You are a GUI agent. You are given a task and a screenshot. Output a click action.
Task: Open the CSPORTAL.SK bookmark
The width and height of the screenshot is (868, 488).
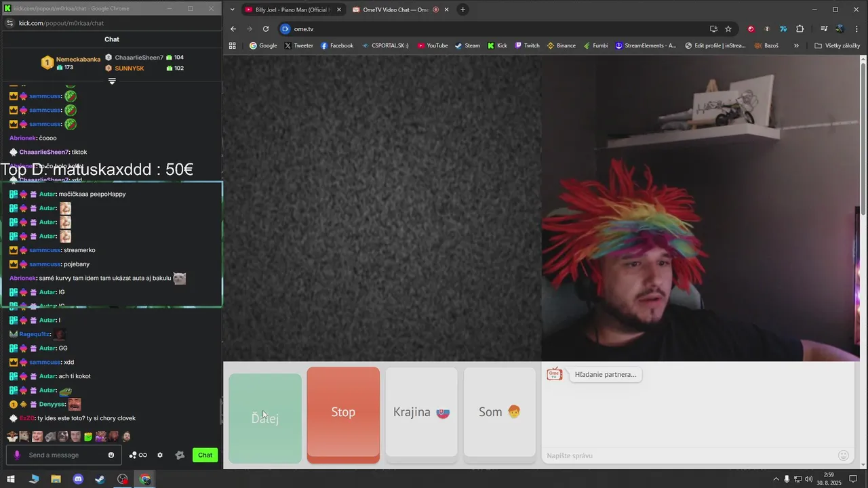(x=385, y=45)
